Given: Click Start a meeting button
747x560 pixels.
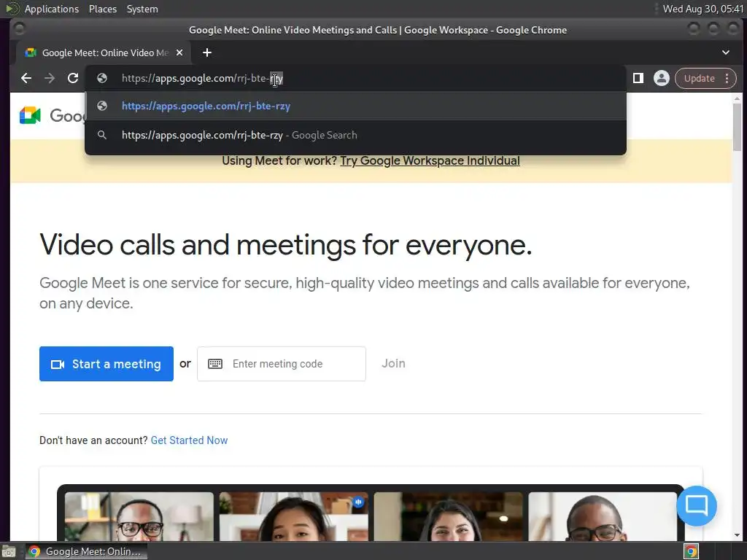Looking at the screenshot, I should coord(107,364).
